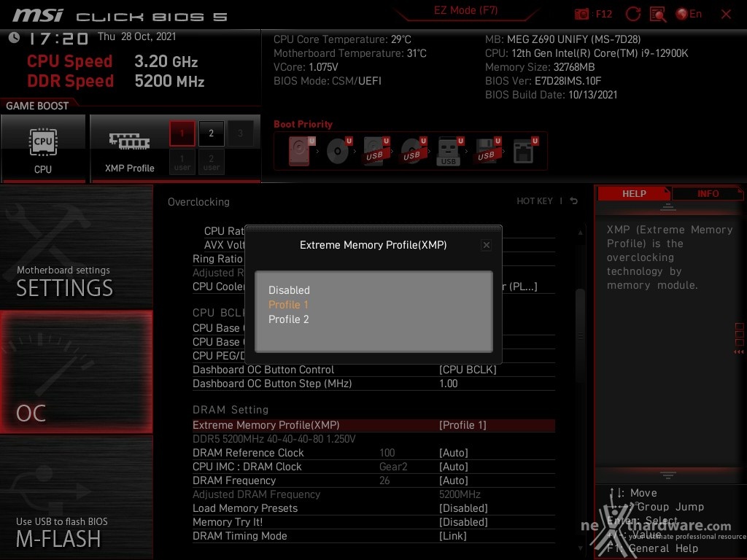747x560 pixels.
Task: Switch to the INFO tab
Action: click(708, 194)
